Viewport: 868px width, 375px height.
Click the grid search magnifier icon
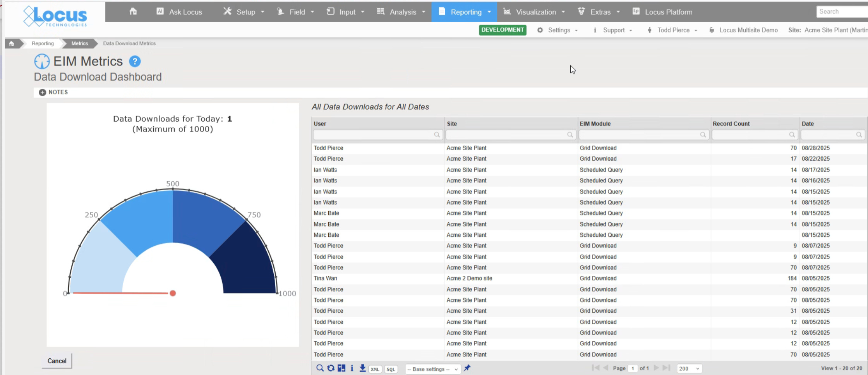pos(320,368)
